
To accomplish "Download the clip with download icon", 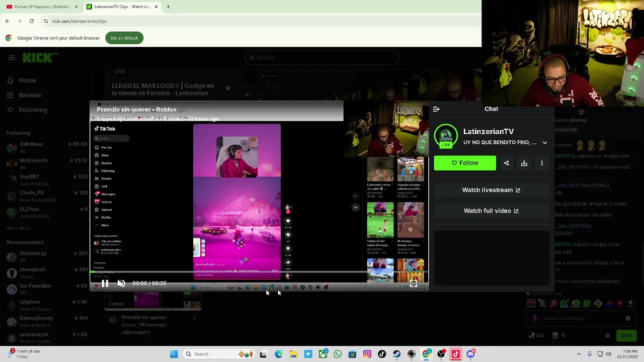I will tap(524, 163).
